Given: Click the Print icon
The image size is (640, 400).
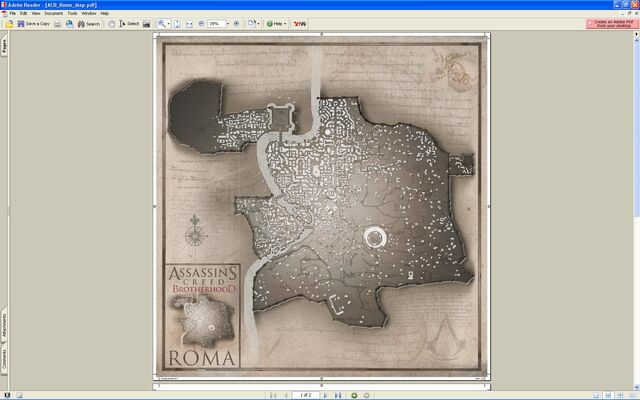Looking at the screenshot, I should click(x=58, y=24).
